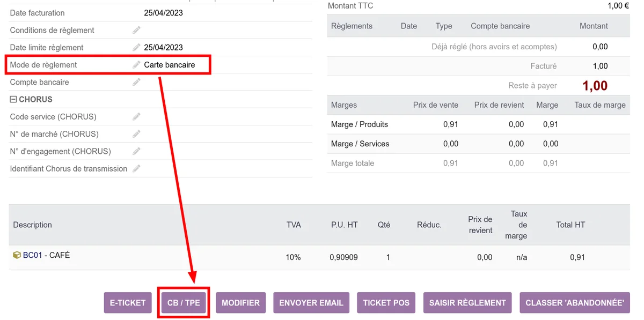Edit Code service (CHORUS) with pencil icon
644x320 pixels.
(x=136, y=117)
